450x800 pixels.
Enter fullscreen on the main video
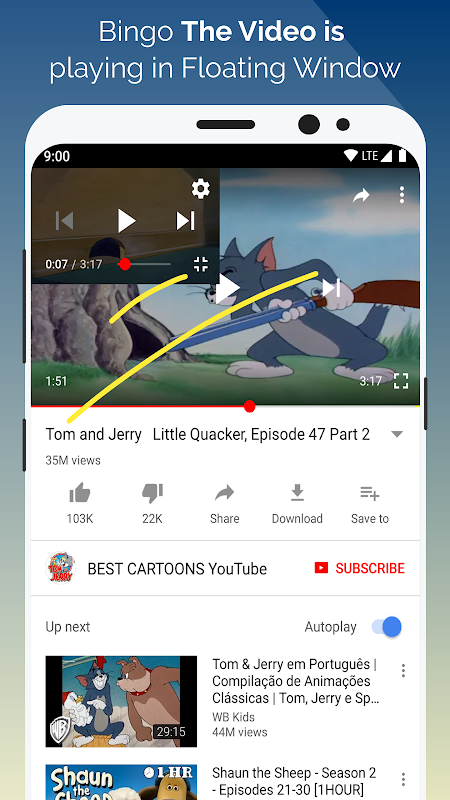pos(401,381)
